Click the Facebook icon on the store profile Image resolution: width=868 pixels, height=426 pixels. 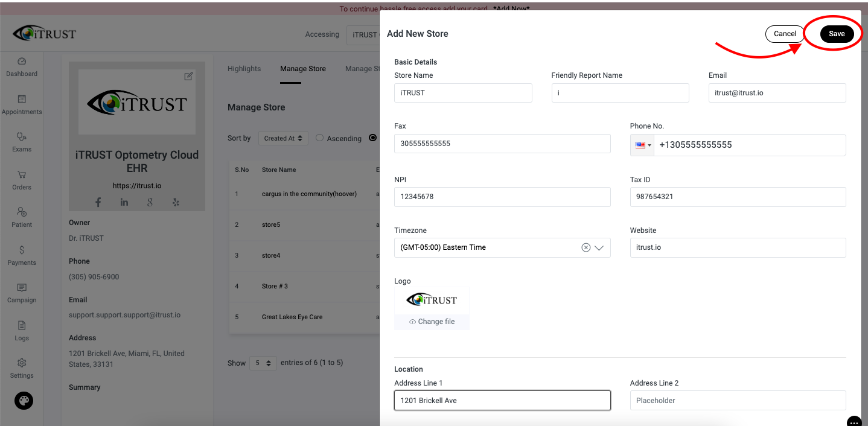pyautogui.click(x=98, y=202)
